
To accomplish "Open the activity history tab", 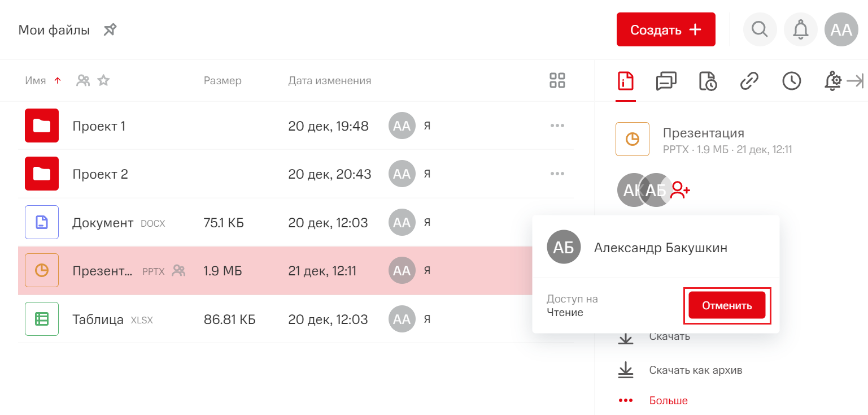I will (791, 81).
